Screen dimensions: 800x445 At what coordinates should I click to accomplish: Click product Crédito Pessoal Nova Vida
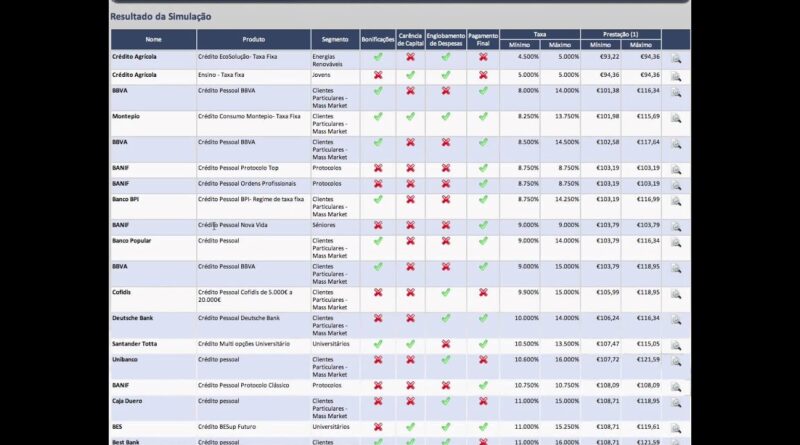(x=233, y=225)
